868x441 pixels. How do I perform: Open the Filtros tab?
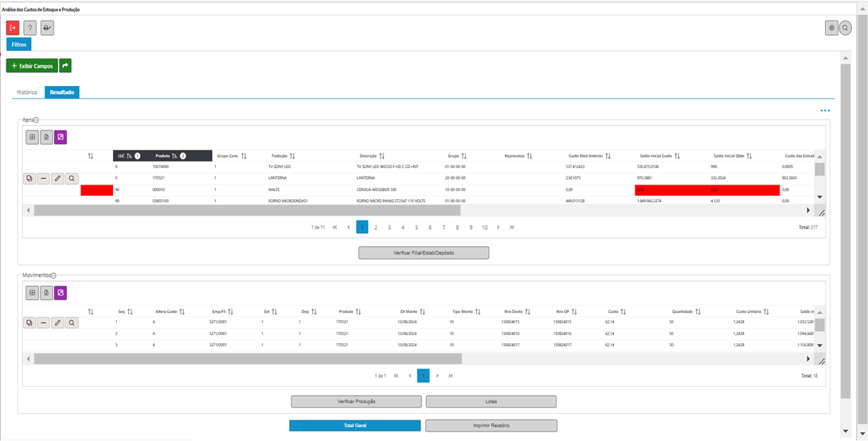pos(18,45)
